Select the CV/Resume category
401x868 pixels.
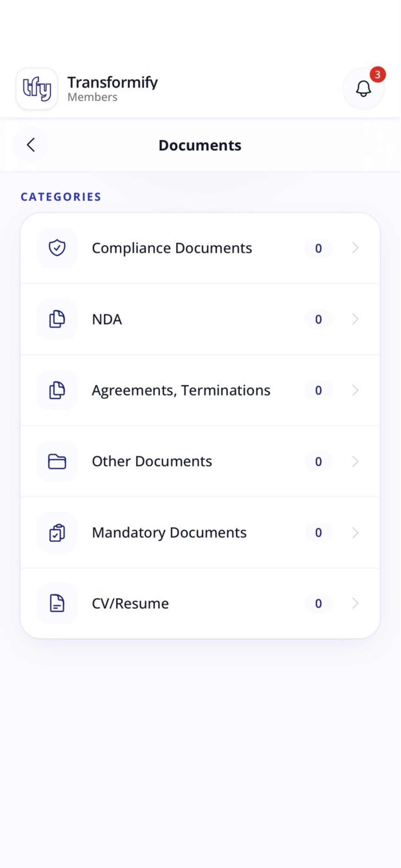click(200, 603)
